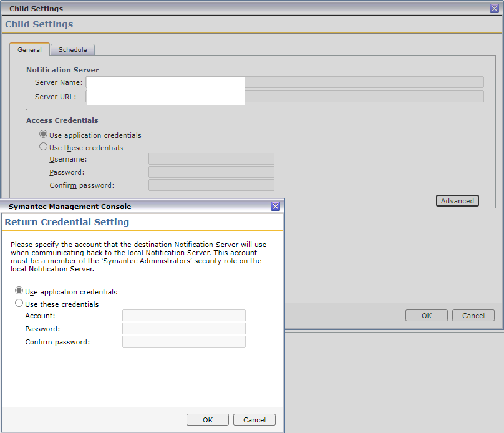
Task: Close the Child Settings window
Action: click(x=495, y=8)
